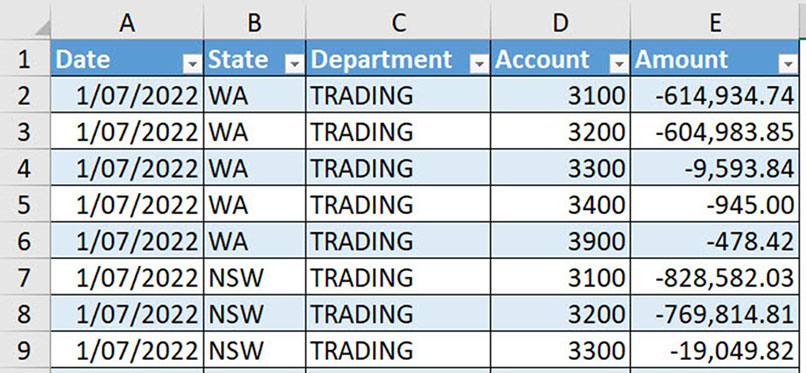Select account 3200 cell in row 3
The height and width of the screenshot is (373, 806).
pyautogui.click(x=560, y=132)
